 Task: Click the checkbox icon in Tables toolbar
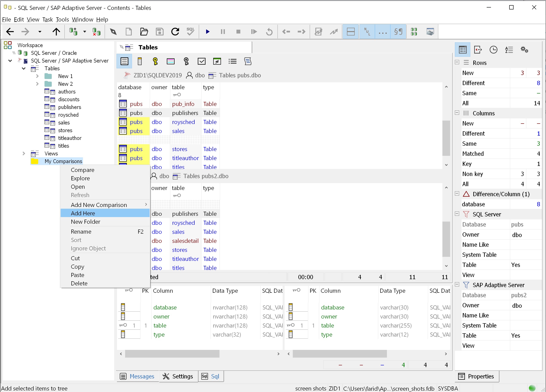pos(201,61)
